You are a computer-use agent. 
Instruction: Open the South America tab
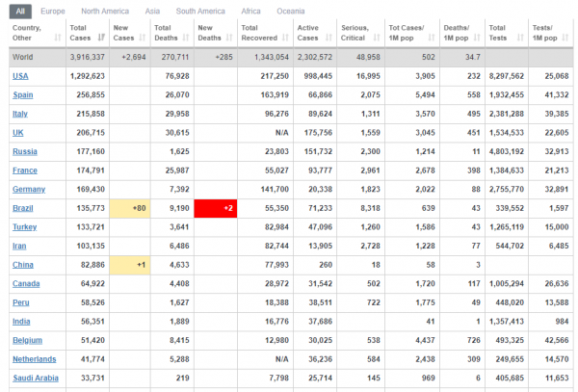coord(200,12)
